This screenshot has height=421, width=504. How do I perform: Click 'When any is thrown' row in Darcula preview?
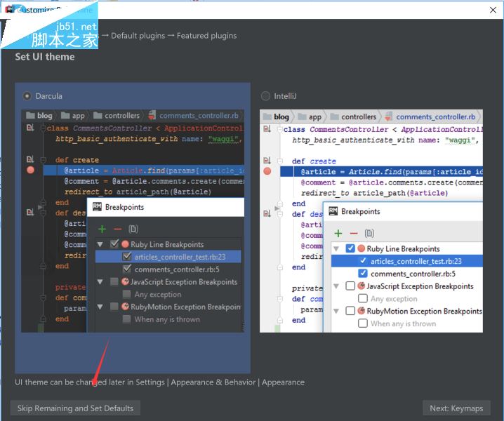click(168, 319)
